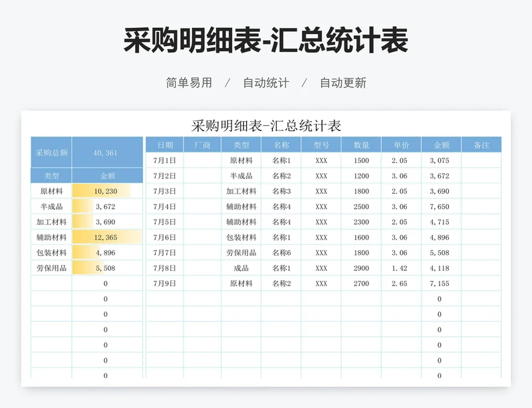Click the 金额 header next to 单价
The image size is (532, 408).
tap(442, 144)
